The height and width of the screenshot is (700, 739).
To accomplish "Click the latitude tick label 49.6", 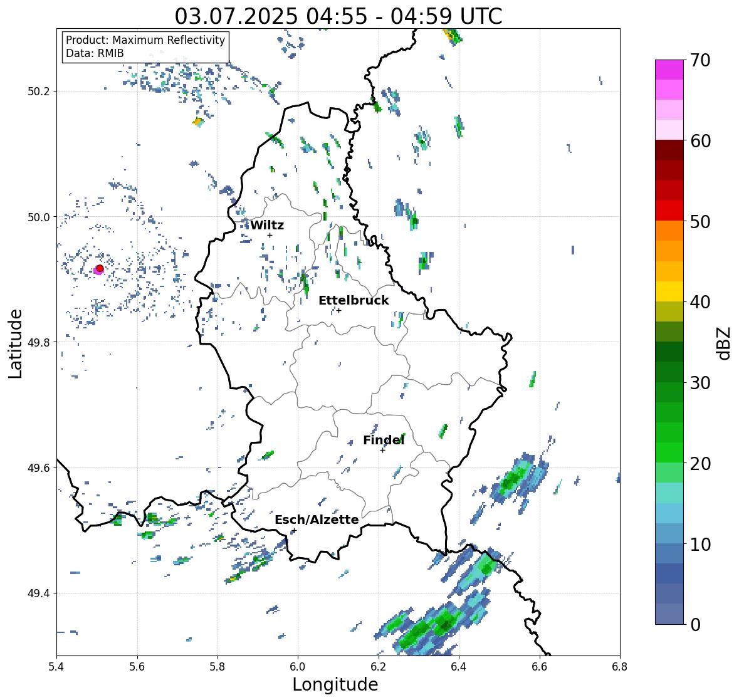I will tap(39, 468).
